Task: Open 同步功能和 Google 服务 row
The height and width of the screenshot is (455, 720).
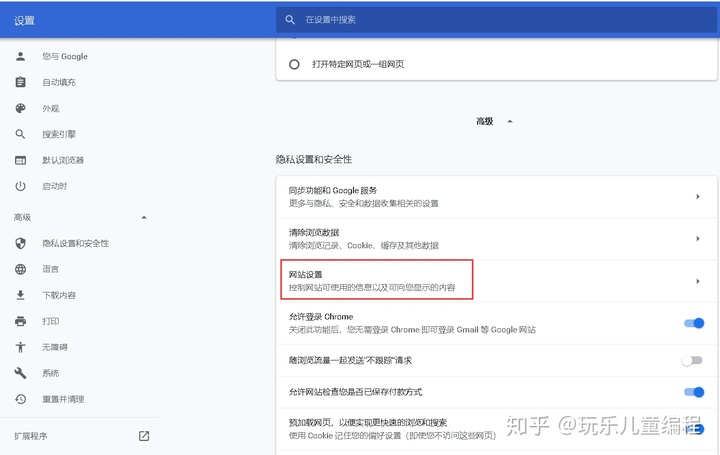Action: coord(496,197)
